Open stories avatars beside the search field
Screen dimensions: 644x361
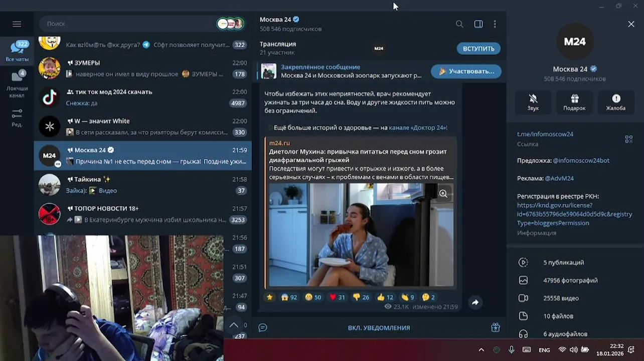(230, 24)
